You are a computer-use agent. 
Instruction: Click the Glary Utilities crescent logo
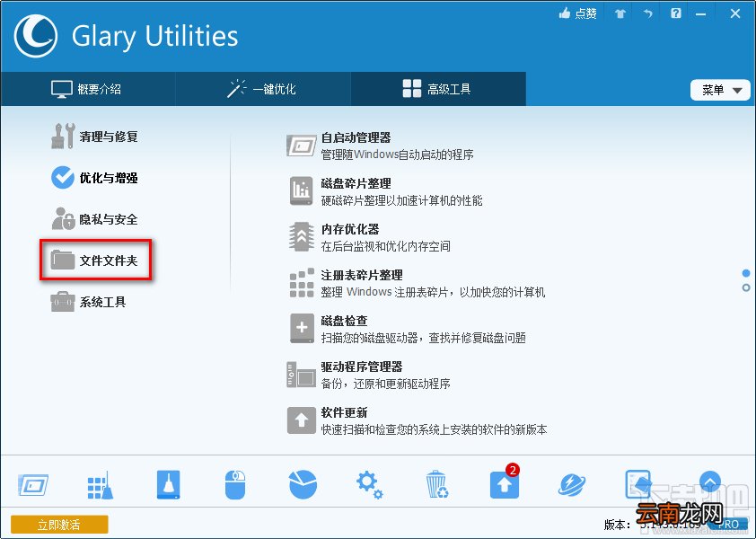tap(36, 36)
